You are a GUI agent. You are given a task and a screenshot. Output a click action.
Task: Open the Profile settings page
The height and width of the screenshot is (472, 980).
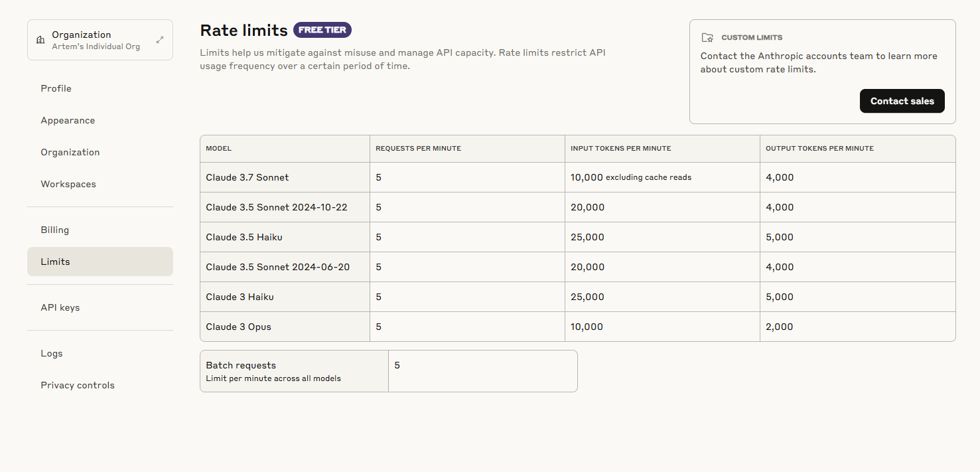click(x=56, y=88)
